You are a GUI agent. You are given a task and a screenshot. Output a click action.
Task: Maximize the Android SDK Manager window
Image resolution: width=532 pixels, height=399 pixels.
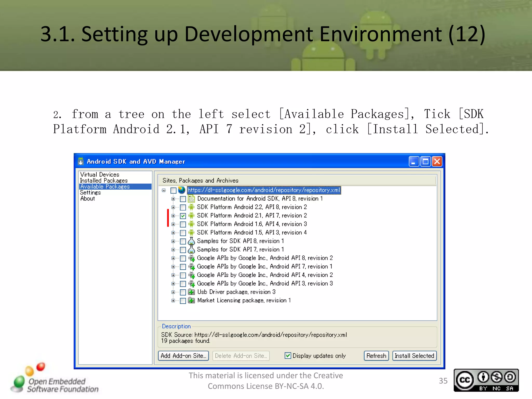coord(425,161)
